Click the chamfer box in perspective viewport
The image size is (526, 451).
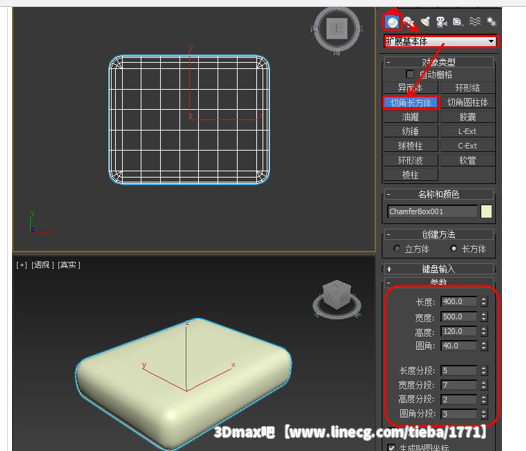point(183,384)
